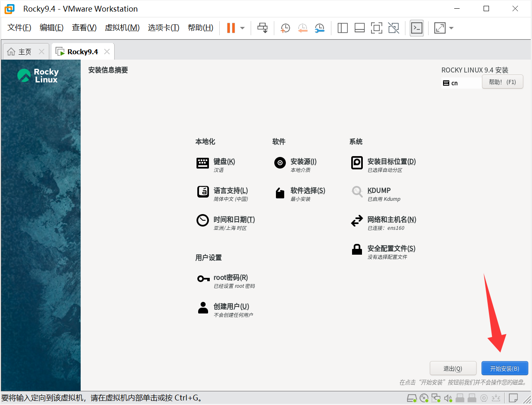Image resolution: width=532 pixels, height=405 pixels.
Task: Click the 退出(Q) button
Action: (x=453, y=368)
